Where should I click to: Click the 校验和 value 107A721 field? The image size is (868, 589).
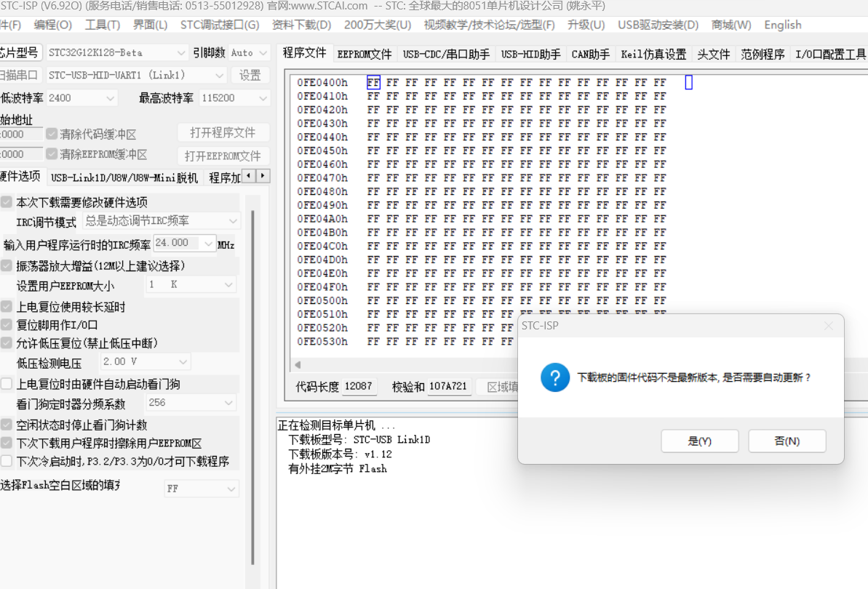(449, 386)
